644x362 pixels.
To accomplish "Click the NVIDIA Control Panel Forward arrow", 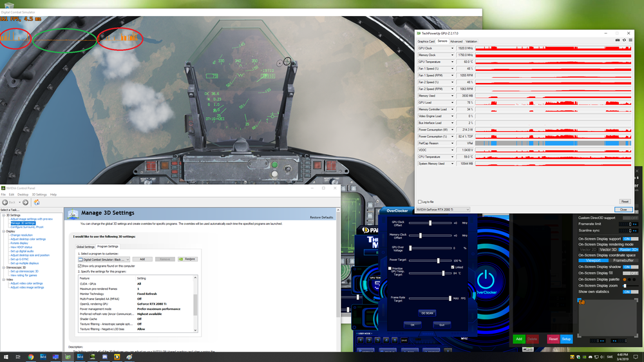I will (26, 202).
